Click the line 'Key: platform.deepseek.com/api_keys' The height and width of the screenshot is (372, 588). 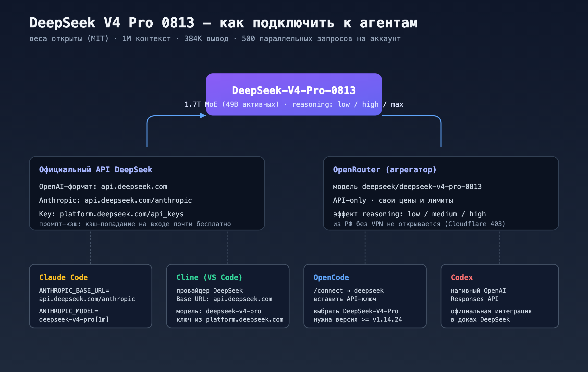pyautogui.click(x=111, y=214)
